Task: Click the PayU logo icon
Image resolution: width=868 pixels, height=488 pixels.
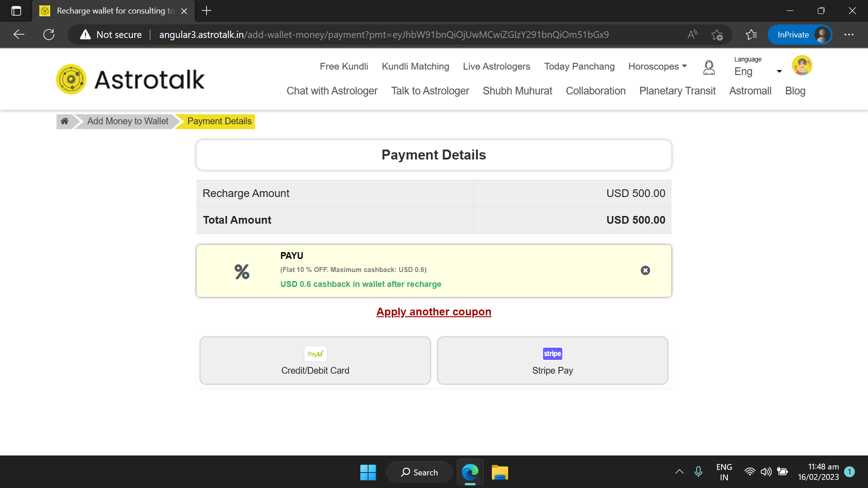Action: click(x=315, y=354)
